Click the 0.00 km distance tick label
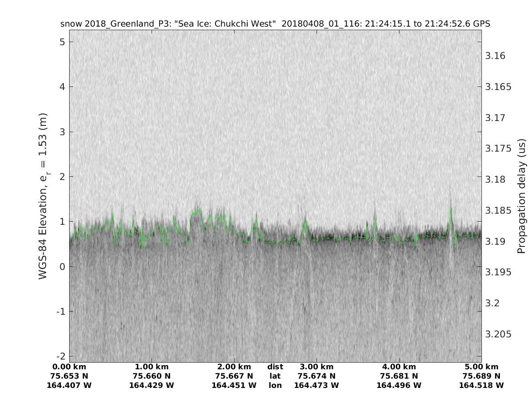The image size is (532, 399). click(x=69, y=367)
